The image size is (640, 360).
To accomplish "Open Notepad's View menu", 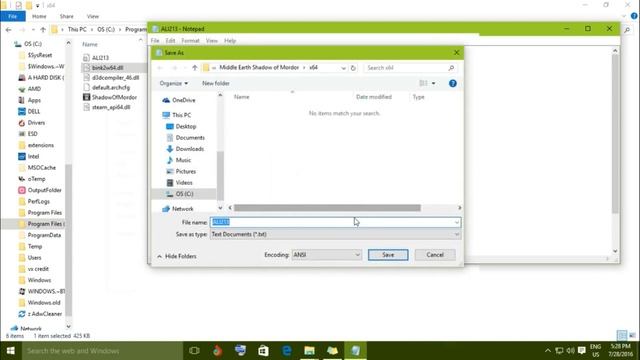I will (x=211, y=41).
